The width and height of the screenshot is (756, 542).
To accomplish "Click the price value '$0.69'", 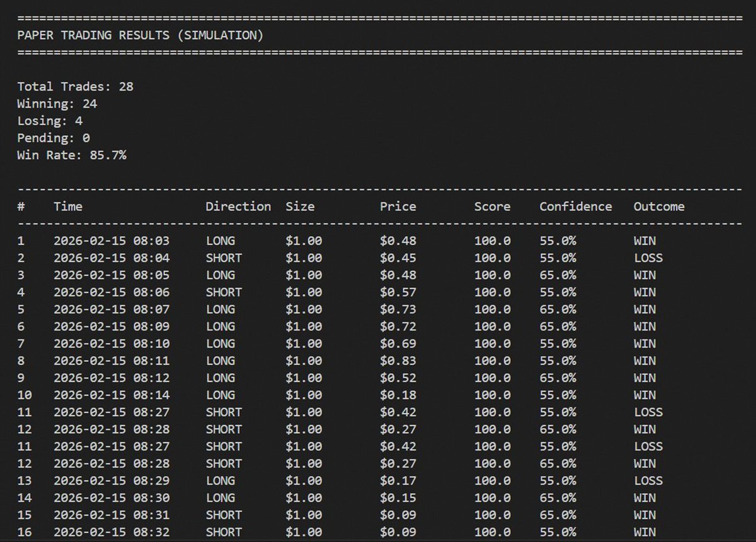I will point(398,344).
